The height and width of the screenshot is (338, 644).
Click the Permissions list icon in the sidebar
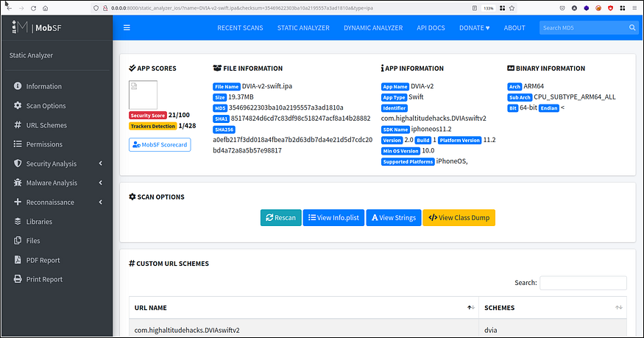coord(18,144)
